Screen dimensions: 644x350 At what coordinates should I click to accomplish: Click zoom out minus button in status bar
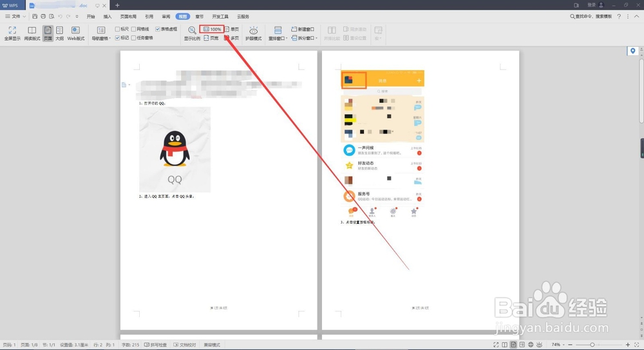570,345
